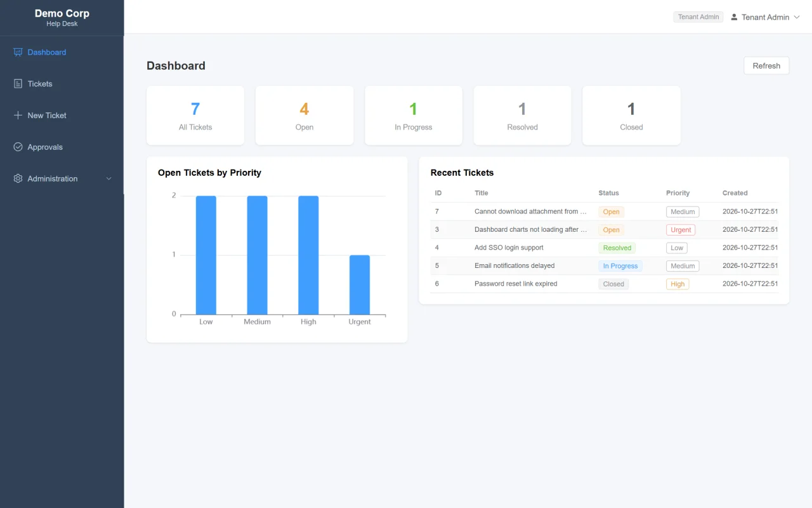Open the Resolved stat card
This screenshot has height=508, width=812.
click(523, 116)
